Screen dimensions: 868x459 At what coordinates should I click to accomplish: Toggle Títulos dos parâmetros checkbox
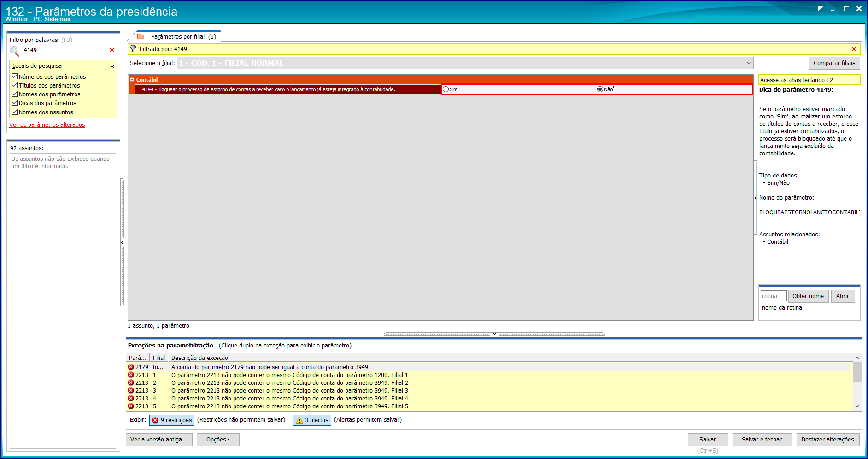coord(15,85)
